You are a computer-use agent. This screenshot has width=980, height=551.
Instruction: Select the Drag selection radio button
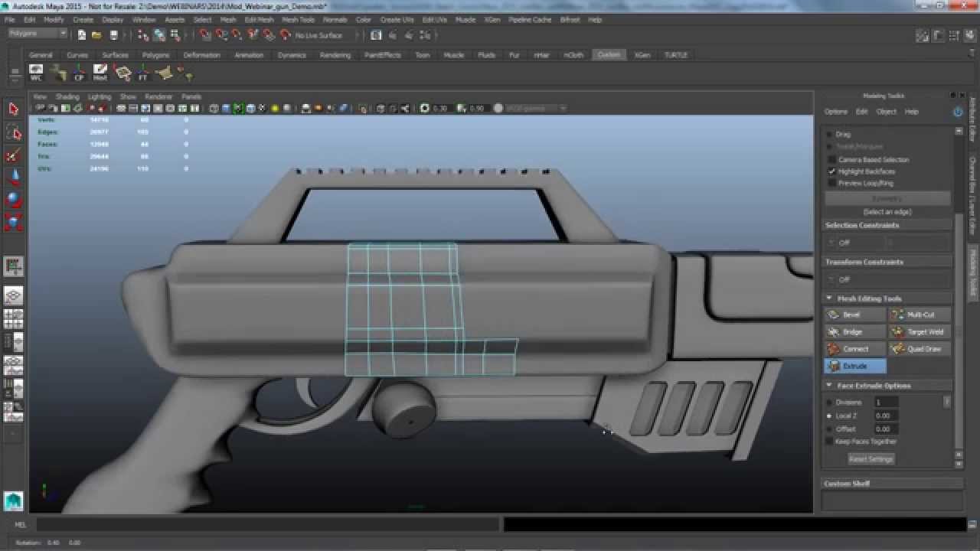(x=830, y=134)
